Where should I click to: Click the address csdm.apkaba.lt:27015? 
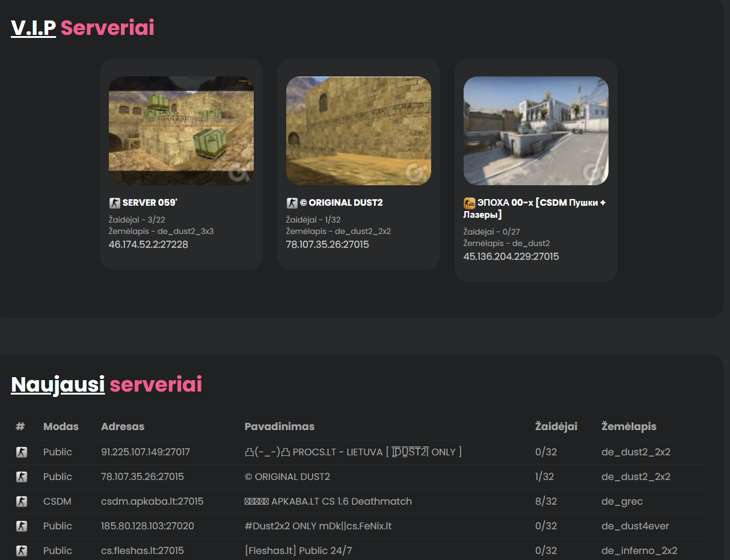click(x=152, y=502)
